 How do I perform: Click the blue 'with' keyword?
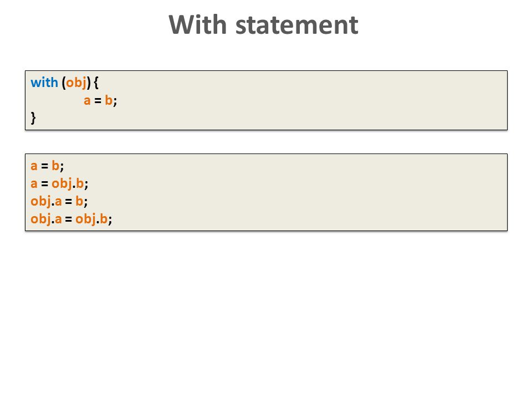(x=44, y=83)
